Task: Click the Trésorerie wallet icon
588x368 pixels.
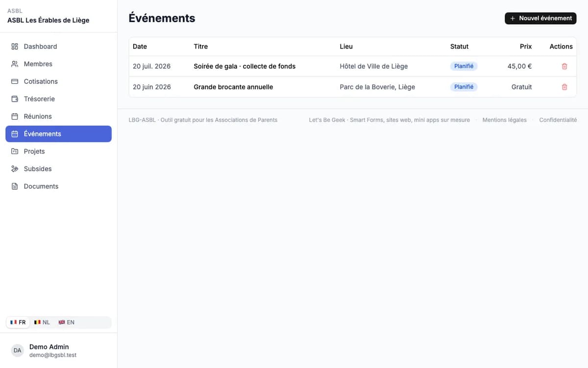Action: (x=15, y=99)
